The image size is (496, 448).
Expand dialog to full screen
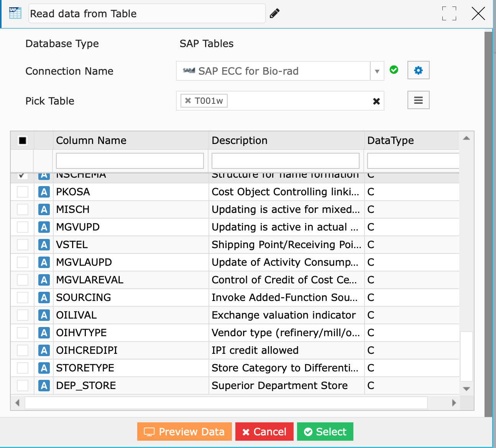point(449,13)
